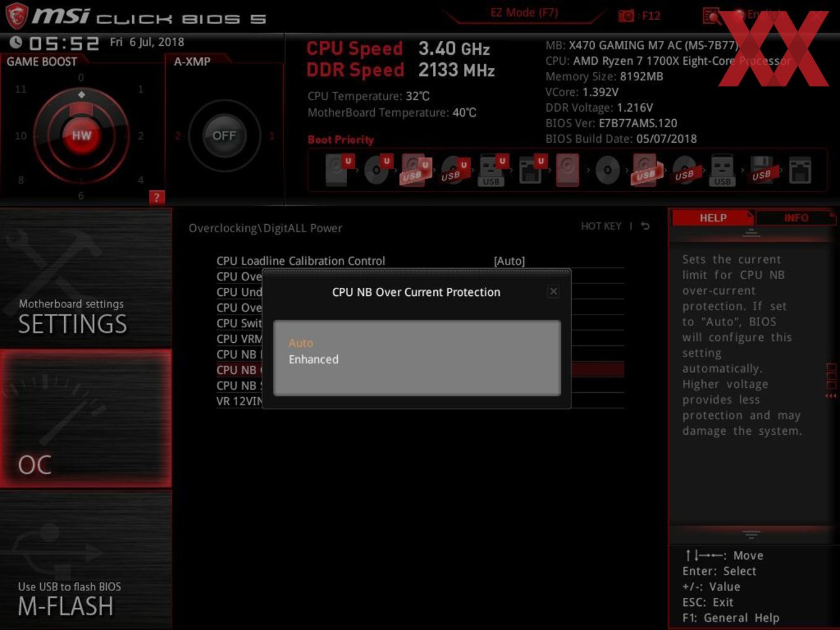
Task: Click the back arrow next to HOT KEY
Action: point(645,226)
